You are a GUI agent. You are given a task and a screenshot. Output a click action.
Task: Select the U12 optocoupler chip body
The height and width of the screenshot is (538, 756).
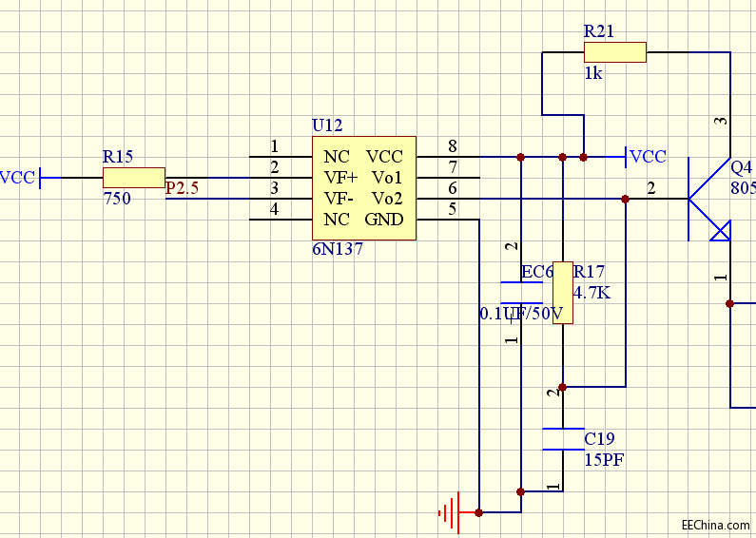(x=364, y=188)
